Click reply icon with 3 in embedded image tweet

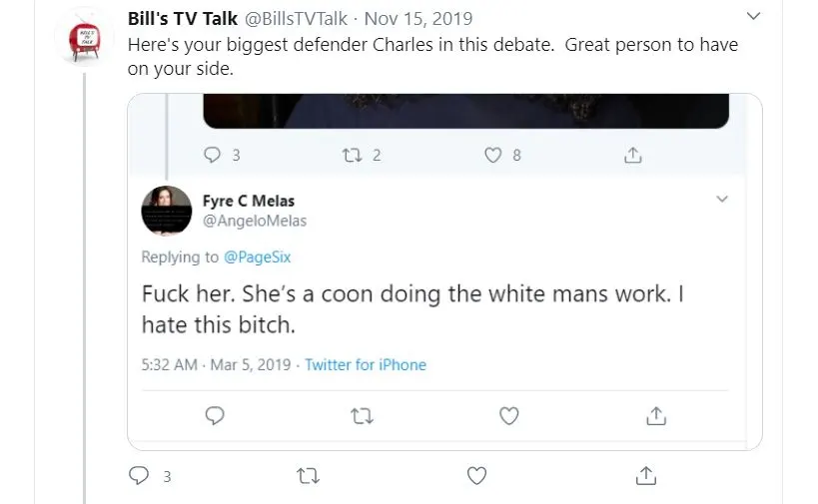pos(212,155)
